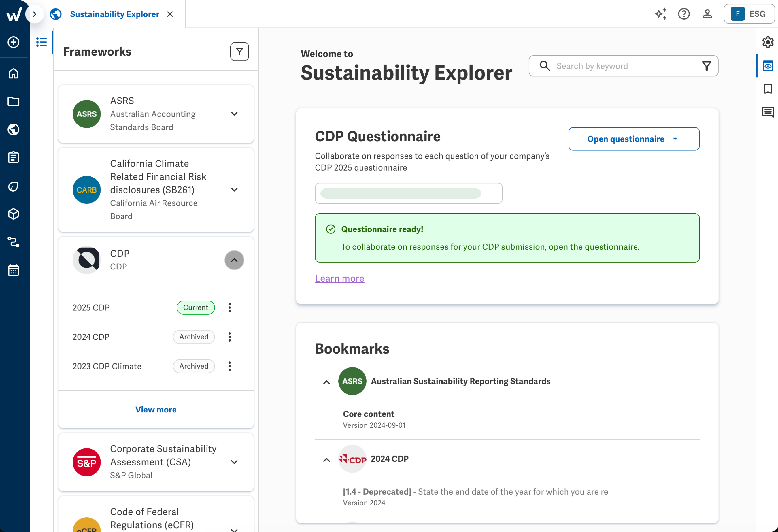Expand the California Climate SB261 framework
This screenshot has height=532, width=778.
[234, 190]
